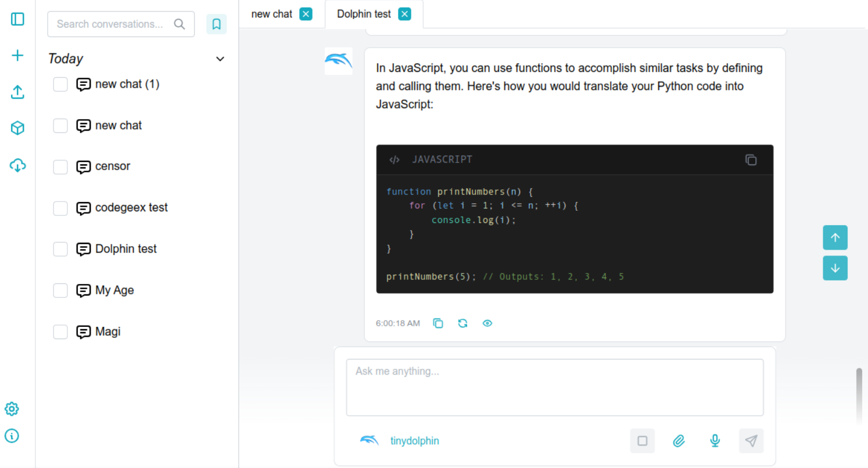Open the My Age conversation
This screenshot has width=868, height=468.
click(x=114, y=290)
